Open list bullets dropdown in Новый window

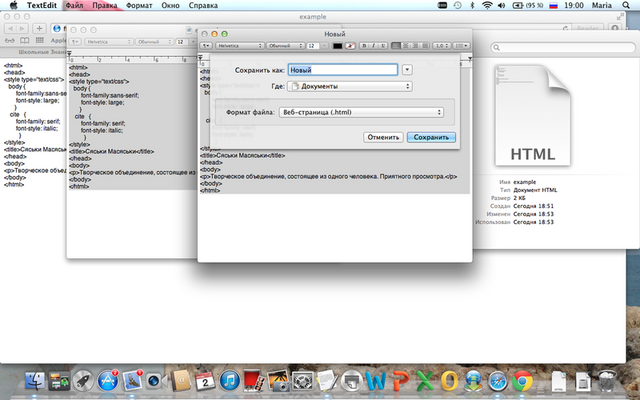tap(461, 46)
